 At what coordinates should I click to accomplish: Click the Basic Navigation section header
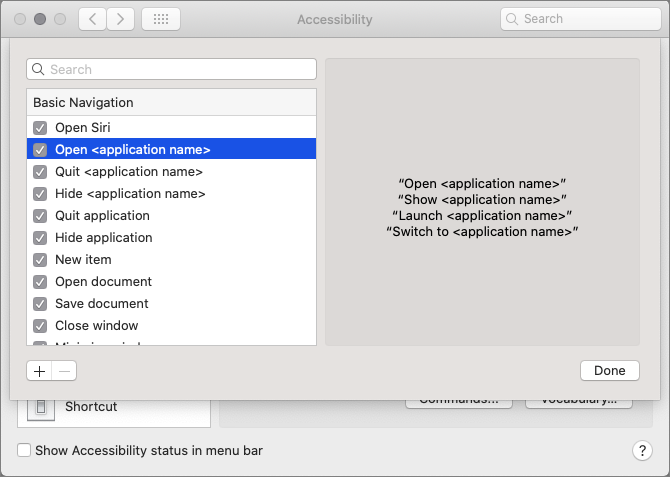pos(83,103)
